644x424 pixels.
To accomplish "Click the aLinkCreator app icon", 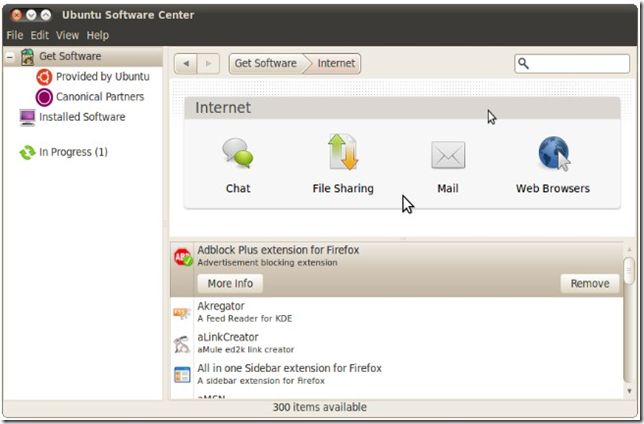I will 182,344.
